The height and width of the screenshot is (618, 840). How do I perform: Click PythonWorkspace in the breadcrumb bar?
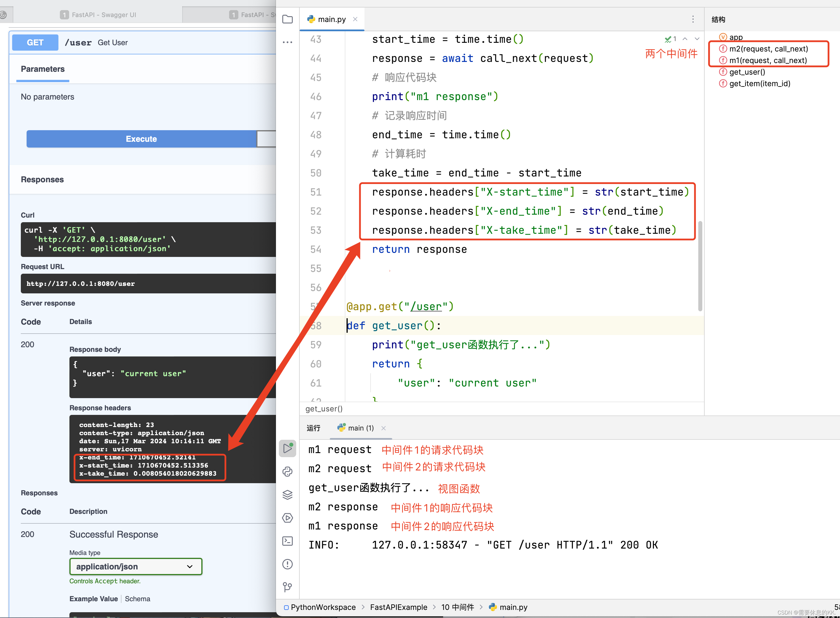(x=320, y=607)
